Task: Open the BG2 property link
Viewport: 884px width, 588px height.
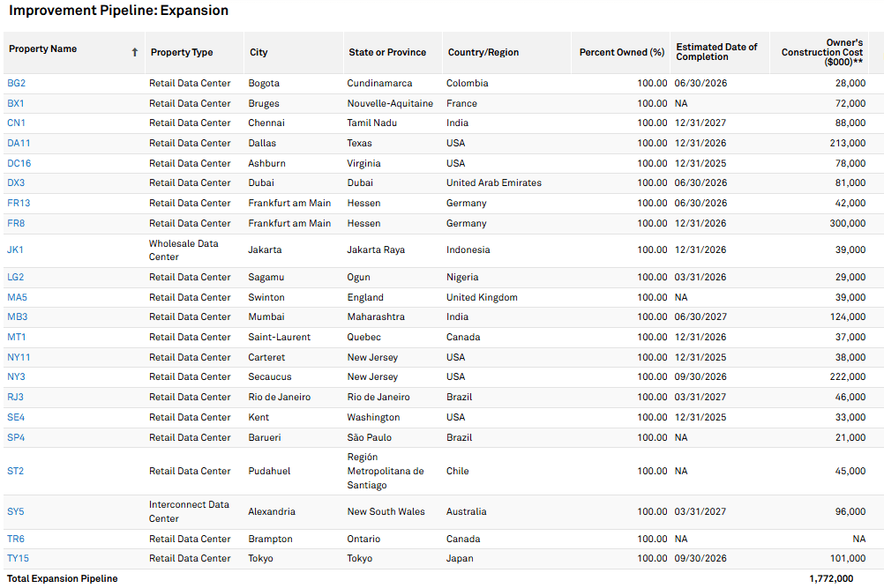Action: [17, 83]
